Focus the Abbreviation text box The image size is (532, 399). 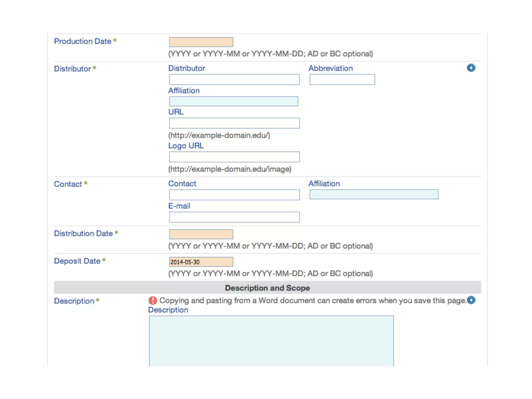(x=342, y=79)
